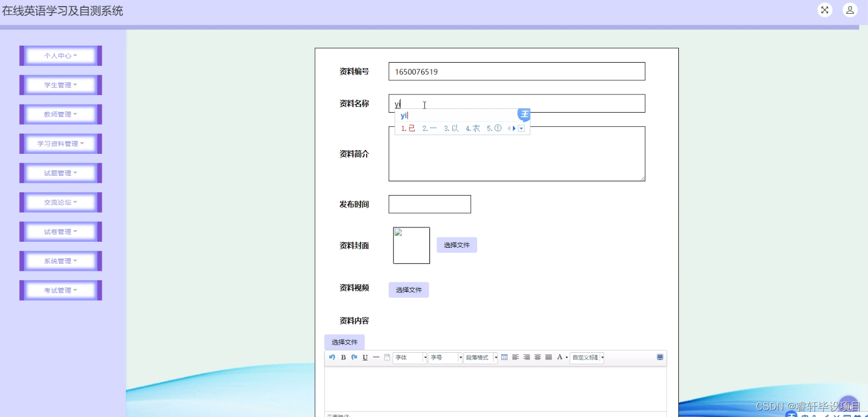Viewport: 868px width, 417px height.
Task: Click the 资料名称 input field
Action: [x=517, y=103]
